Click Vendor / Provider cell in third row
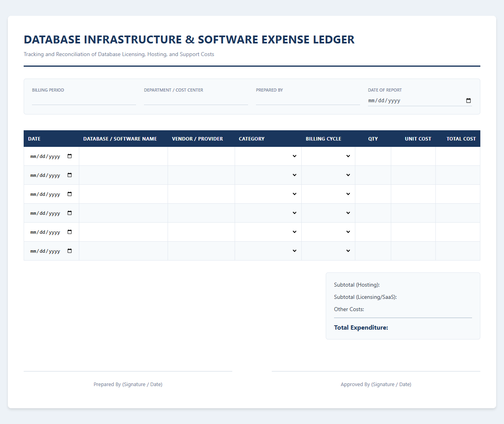The width and height of the screenshot is (504, 424). tap(201, 194)
